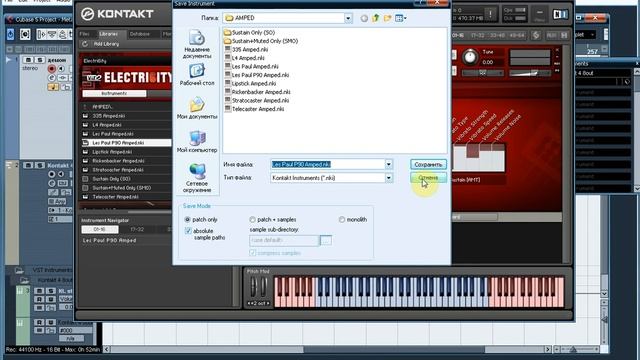Toggle compress samples checkbox
This screenshot has width=640, height=360.
click(x=253, y=253)
